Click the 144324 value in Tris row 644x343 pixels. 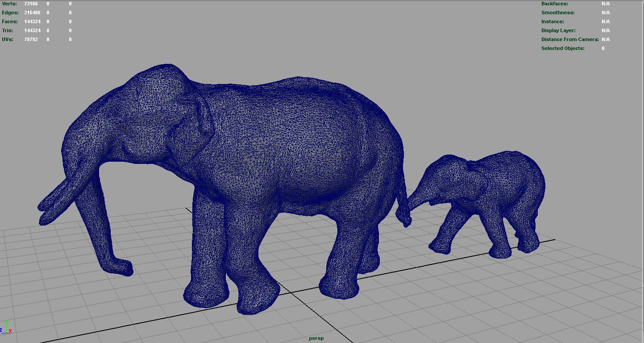coord(32,30)
